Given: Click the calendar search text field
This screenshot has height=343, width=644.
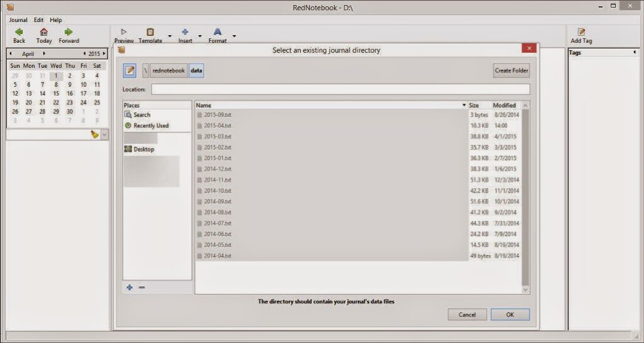Looking at the screenshot, I should [48, 134].
